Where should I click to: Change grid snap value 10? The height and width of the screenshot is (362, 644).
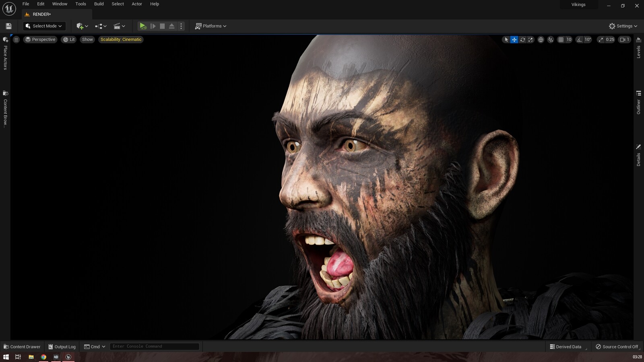pyautogui.click(x=569, y=39)
